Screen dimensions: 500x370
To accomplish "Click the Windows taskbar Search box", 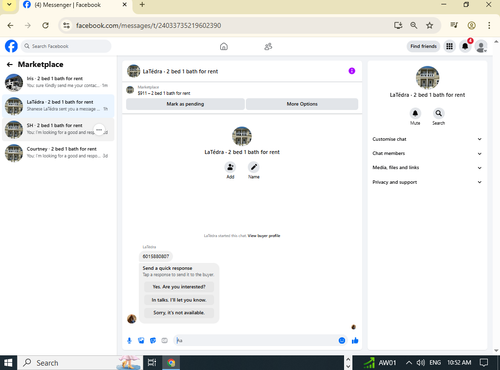I will pos(80,363).
